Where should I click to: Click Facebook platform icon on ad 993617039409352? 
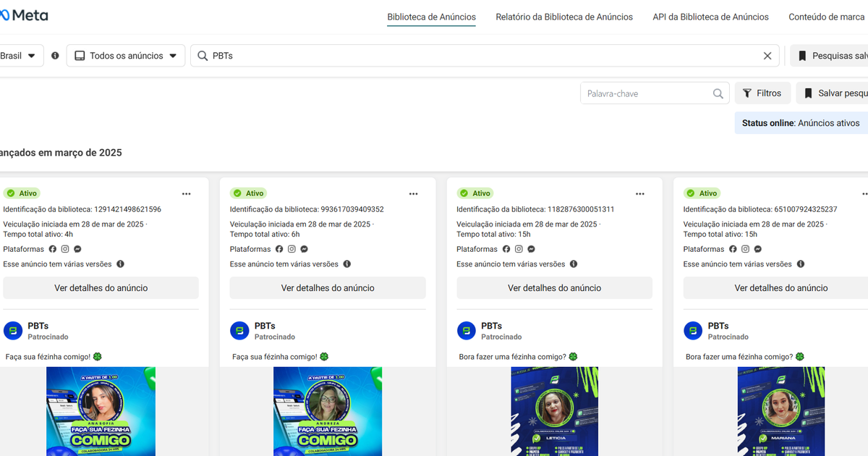click(279, 249)
